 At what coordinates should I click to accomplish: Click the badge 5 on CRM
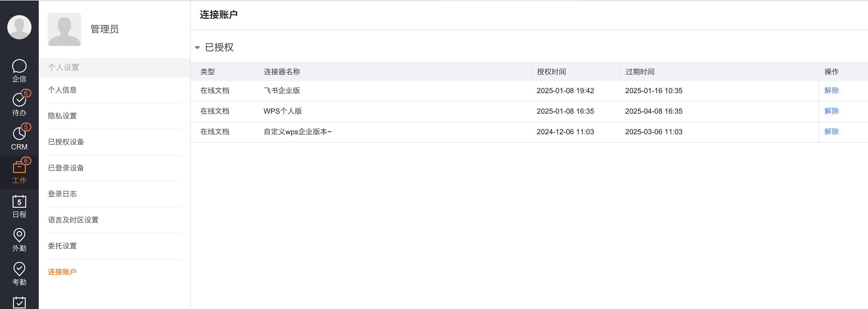tap(26, 127)
